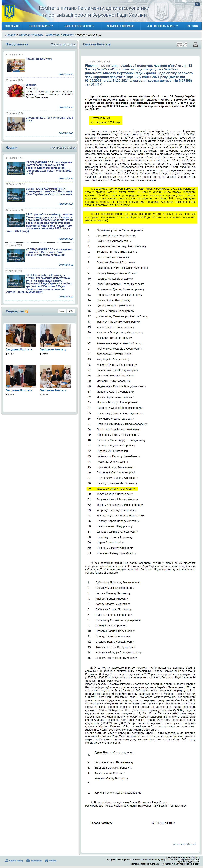The height and width of the screenshot is (868, 203).
Task: Click the Адреса house icon in the footer
Action: 46,860
